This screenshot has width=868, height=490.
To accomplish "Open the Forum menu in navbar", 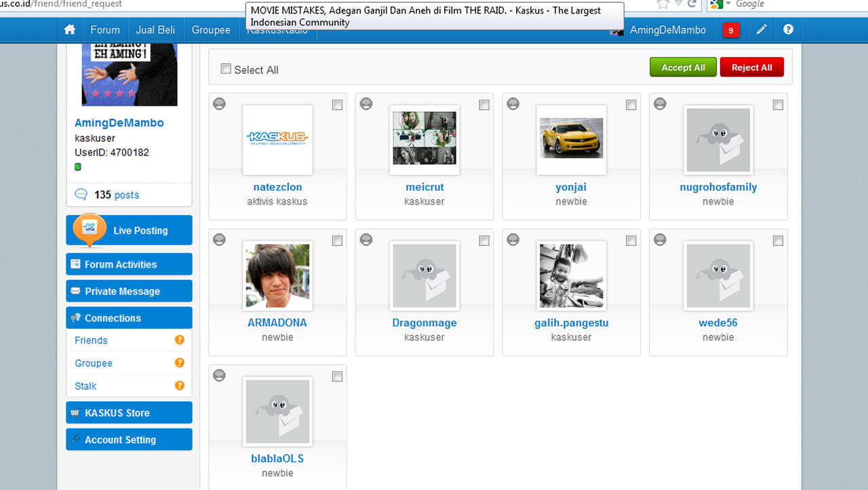I will click(105, 30).
